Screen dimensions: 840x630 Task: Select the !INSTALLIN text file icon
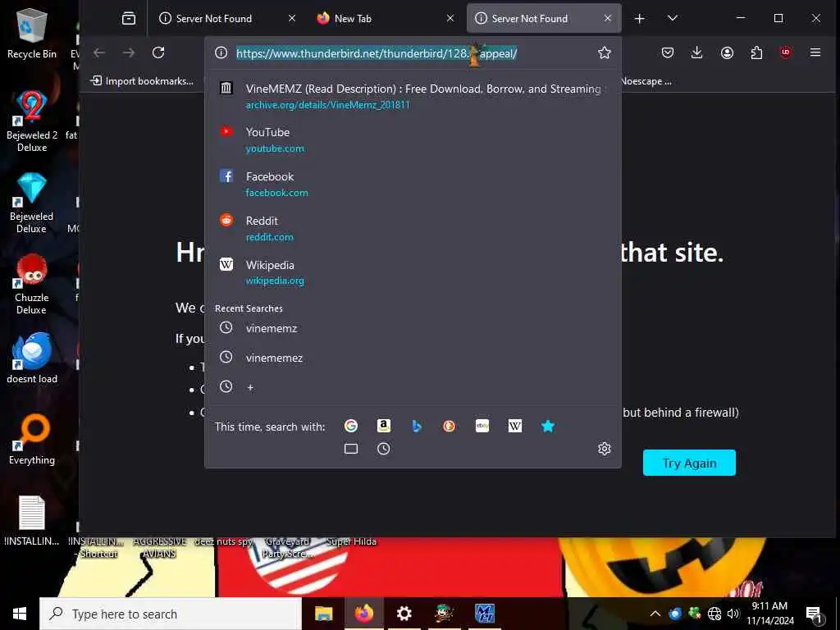pos(32,521)
